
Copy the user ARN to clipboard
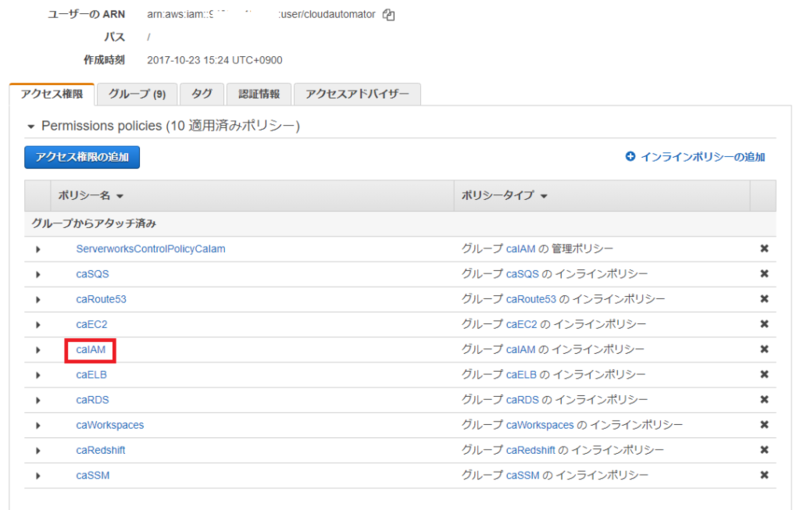(389, 15)
